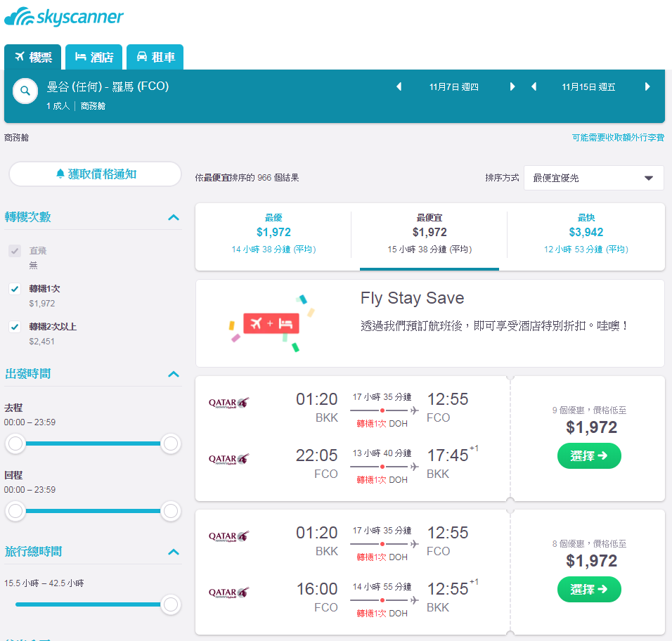Switch to the 酒店 tab
672x641 pixels.
pos(94,57)
